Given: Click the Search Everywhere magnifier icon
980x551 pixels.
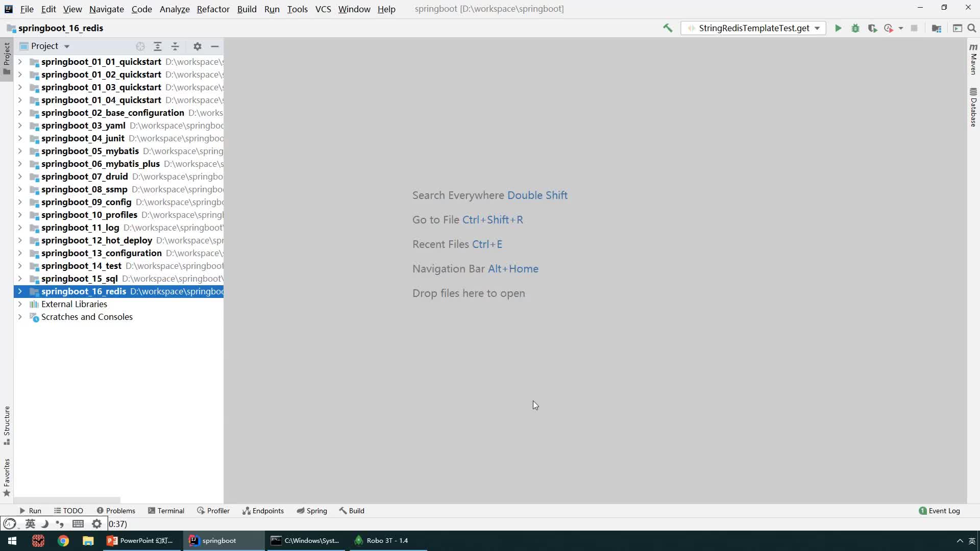Looking at the screenshot, I should [x=972, y=28].
